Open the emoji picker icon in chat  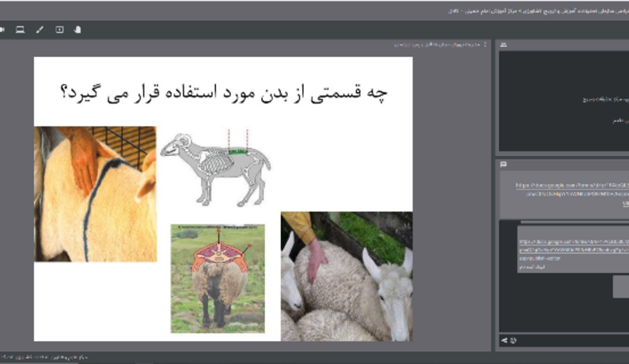(x=513, y=340)
